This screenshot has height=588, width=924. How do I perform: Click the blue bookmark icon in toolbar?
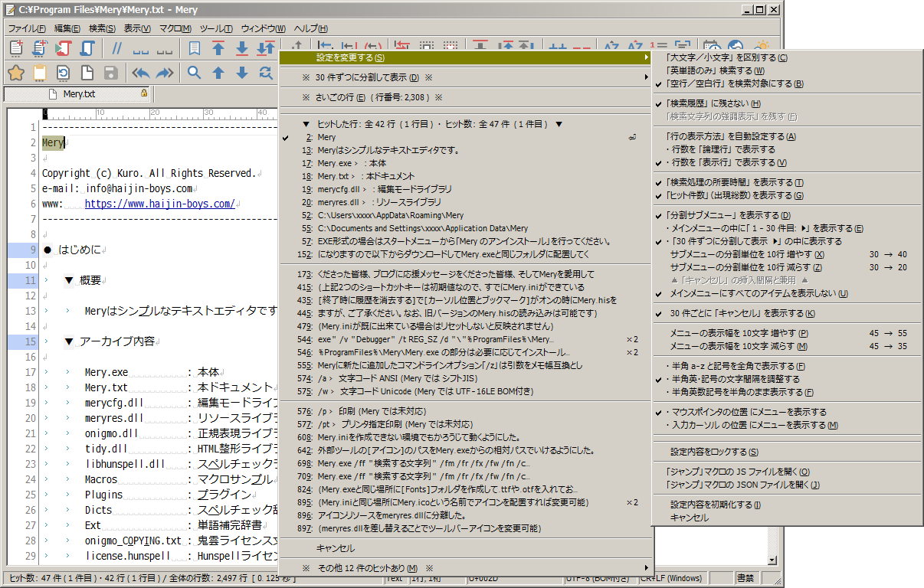pos(195,48)
